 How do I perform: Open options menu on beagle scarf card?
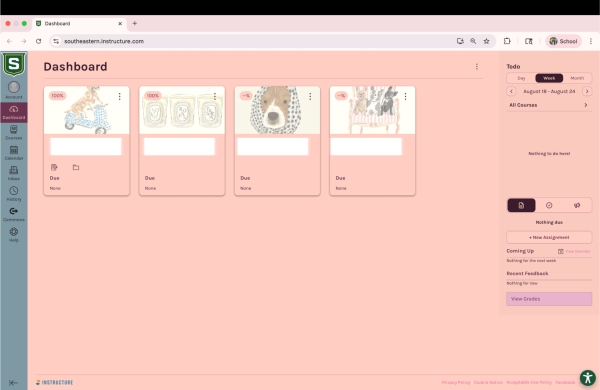point(310,96)
